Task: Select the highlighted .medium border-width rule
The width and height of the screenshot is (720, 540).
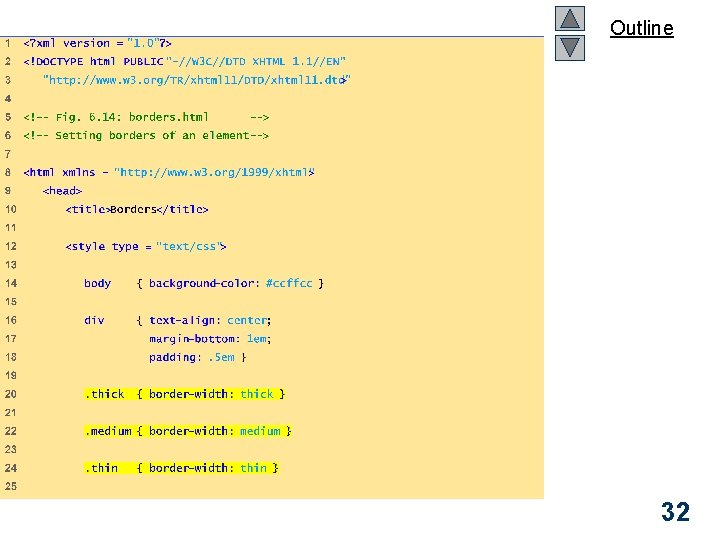Action: (x=188, y=431)
